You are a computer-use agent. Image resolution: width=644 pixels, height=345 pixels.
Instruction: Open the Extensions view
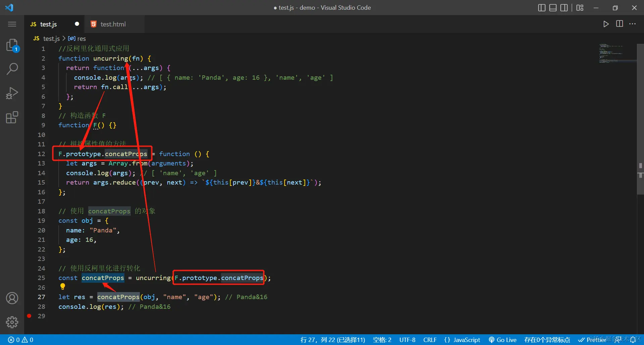coord(12,117)
